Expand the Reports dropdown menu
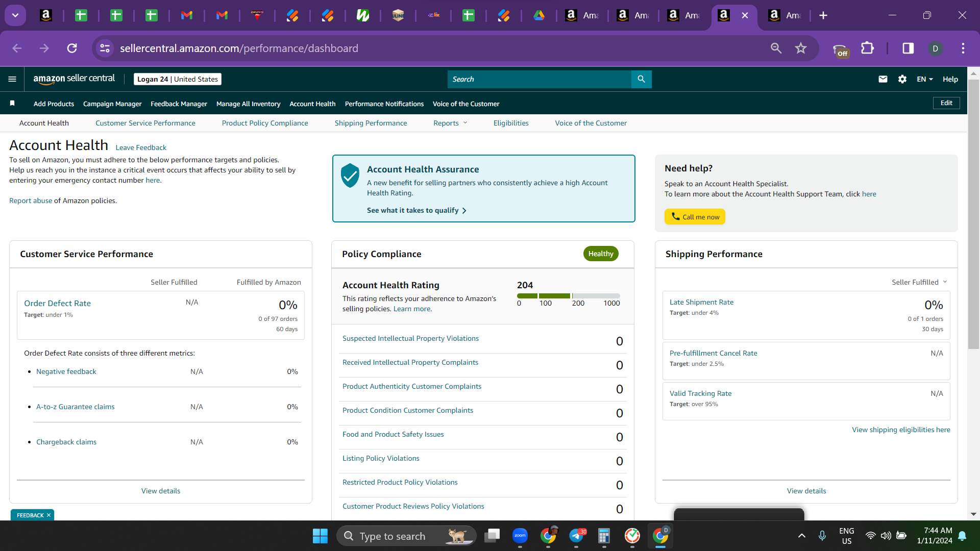 pyautogui.click(x=450, y=123)
